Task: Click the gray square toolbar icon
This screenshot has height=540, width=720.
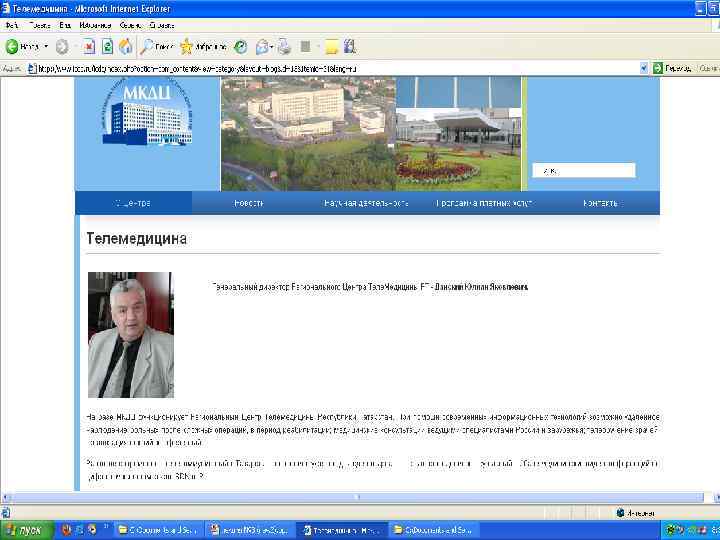Action: pyautogui.click(x=305, y=46)
